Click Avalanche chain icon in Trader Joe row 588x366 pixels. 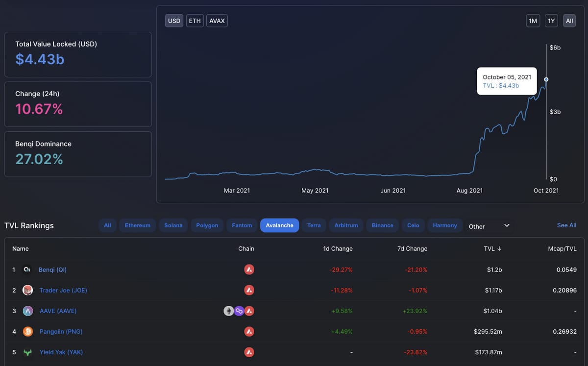249,290
